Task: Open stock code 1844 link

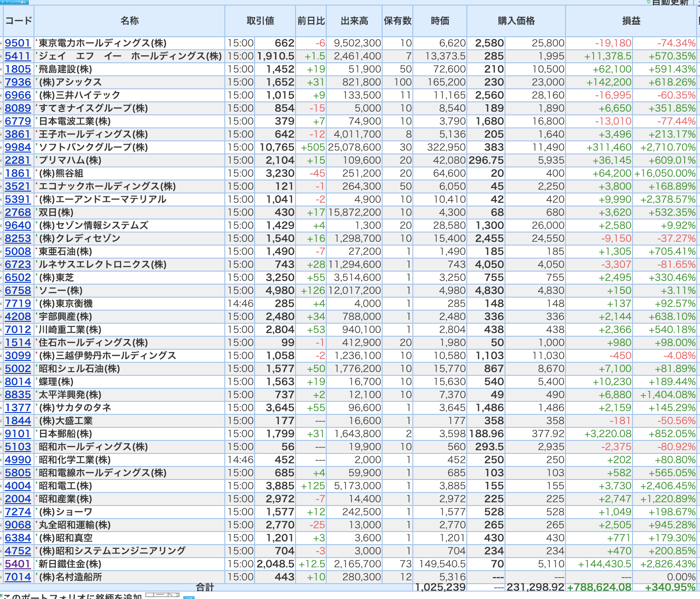Action: (18, 421)
